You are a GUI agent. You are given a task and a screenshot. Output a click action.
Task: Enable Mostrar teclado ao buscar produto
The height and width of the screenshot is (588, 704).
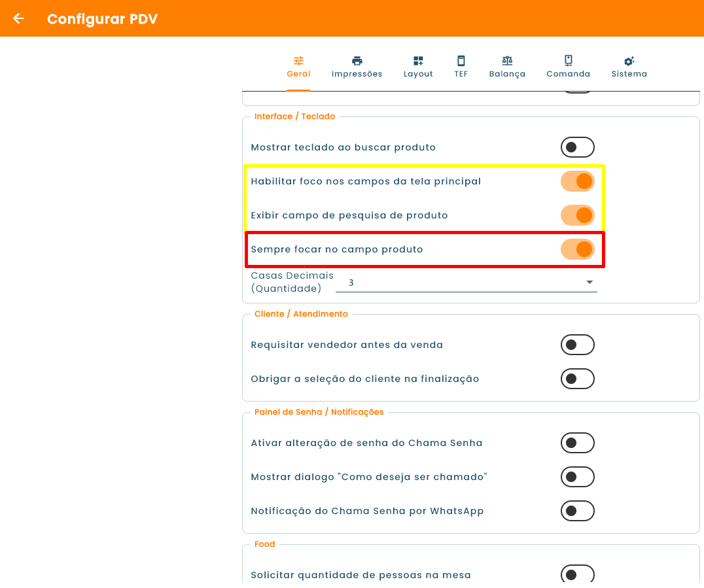click(x=577, y=147)
